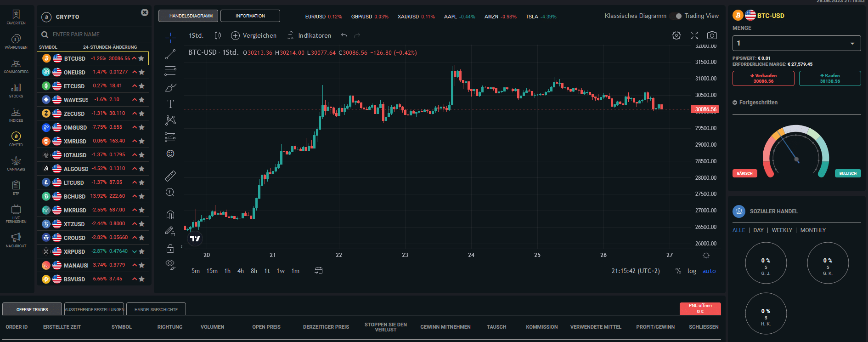Open Live Fernsehen in sidebar

pos(16,214)
